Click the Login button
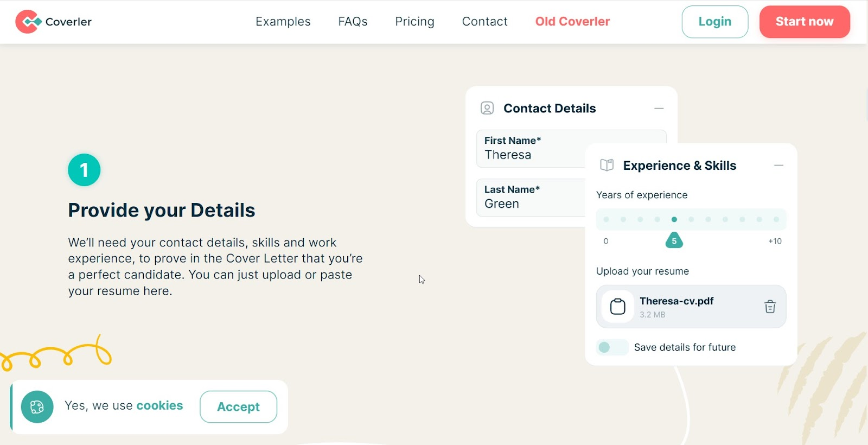This screenshot has height=445, width=868. click(x=715, y=22)
